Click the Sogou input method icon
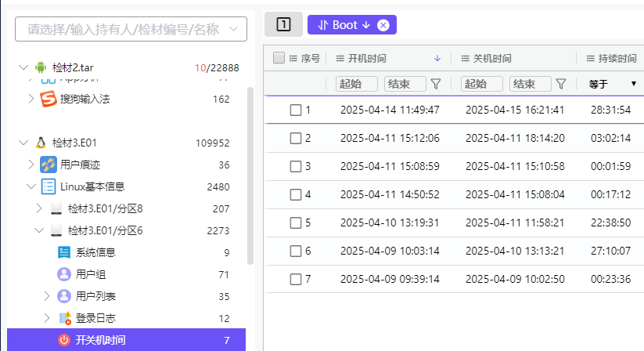Viewport: 644px width, 351px height. click(49, 99)
